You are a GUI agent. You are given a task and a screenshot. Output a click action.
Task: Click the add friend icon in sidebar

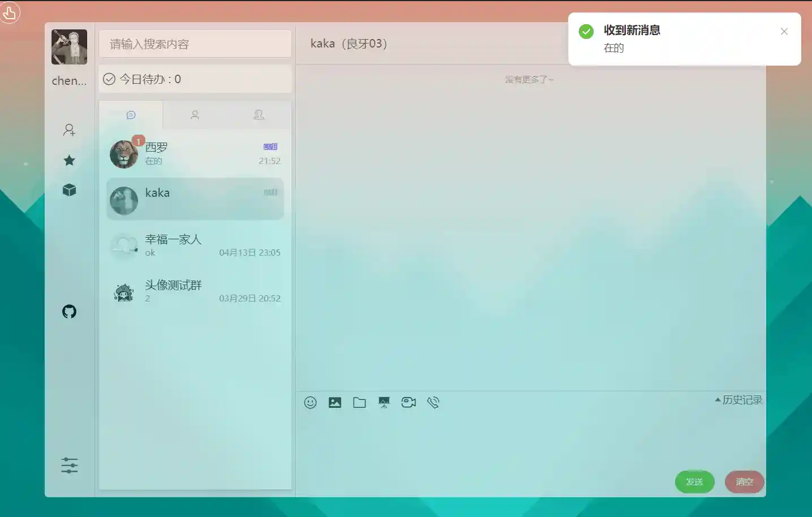click(x=69, y=130)
